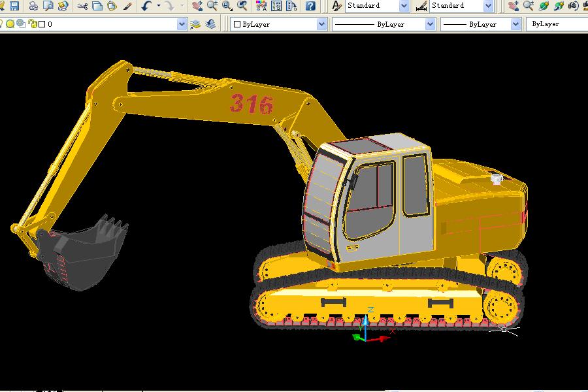Screen dimensions: 588x392
Task: Activate the 3D Continuous Orbit icon
Action: [x=559, y=6]
